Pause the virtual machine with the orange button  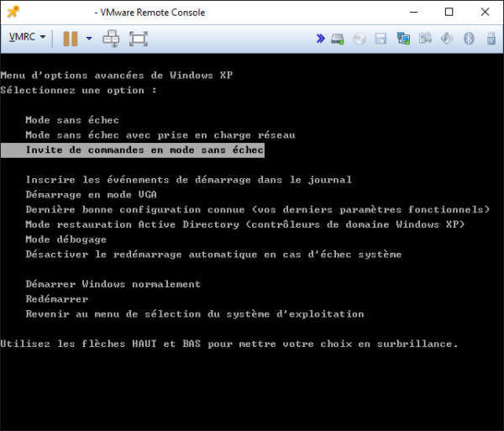coord(71,39)
